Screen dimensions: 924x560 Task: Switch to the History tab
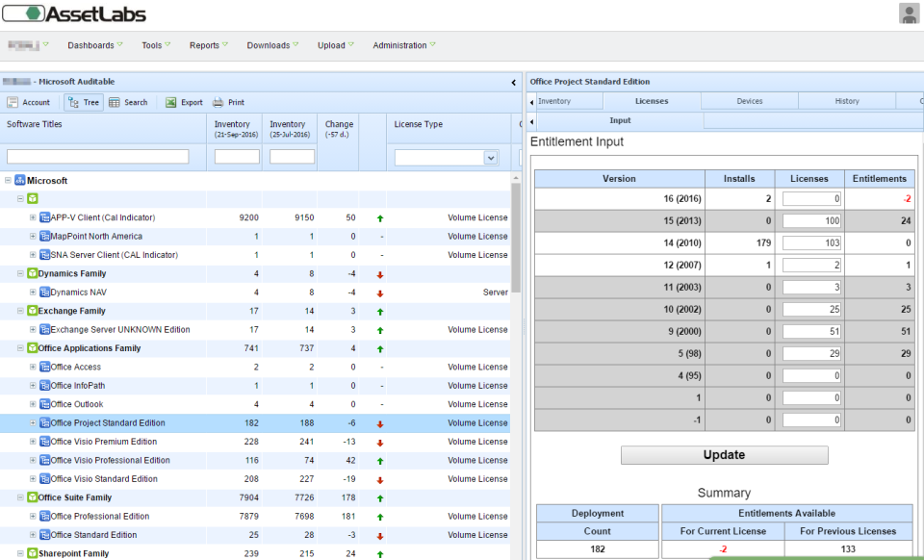coord(846,101)
